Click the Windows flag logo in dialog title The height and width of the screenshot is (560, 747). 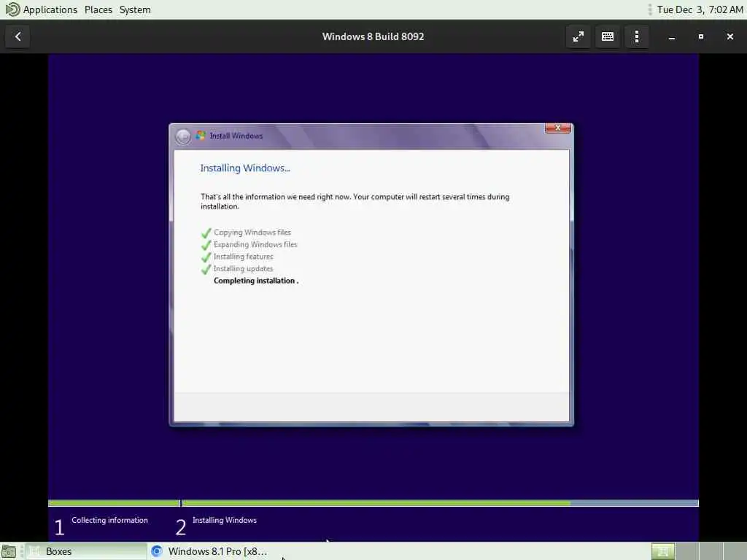(201, 136)
